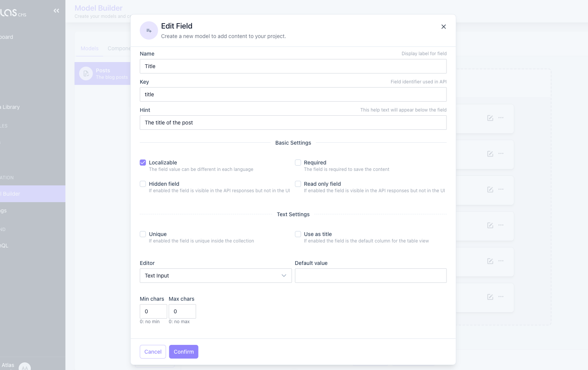
Task: Tick the Hidden field checkbox
Action: pos(143,184)
